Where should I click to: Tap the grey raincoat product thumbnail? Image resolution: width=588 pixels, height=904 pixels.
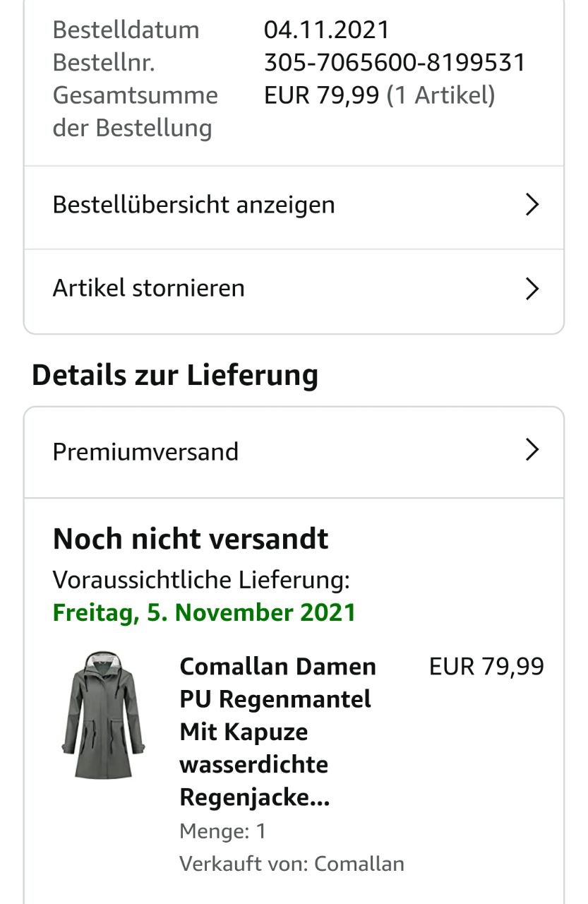click(x=103, y=715)
